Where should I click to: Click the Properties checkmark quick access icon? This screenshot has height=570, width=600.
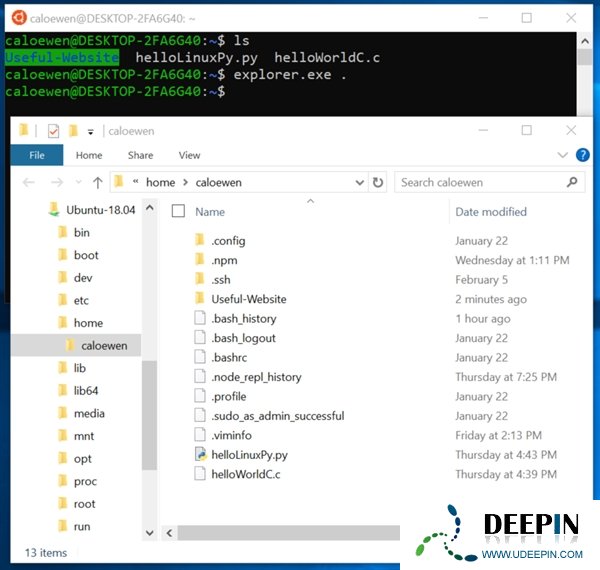coord(53,131)
